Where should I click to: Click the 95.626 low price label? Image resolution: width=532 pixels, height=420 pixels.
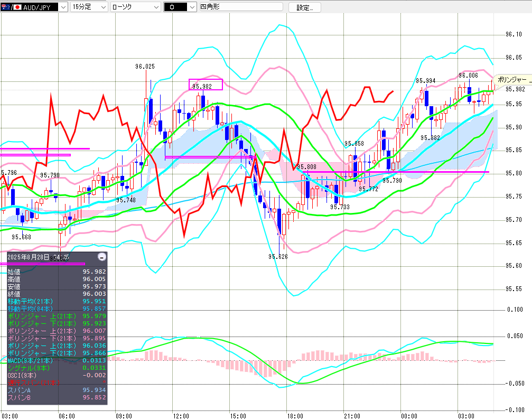point(278,257)
